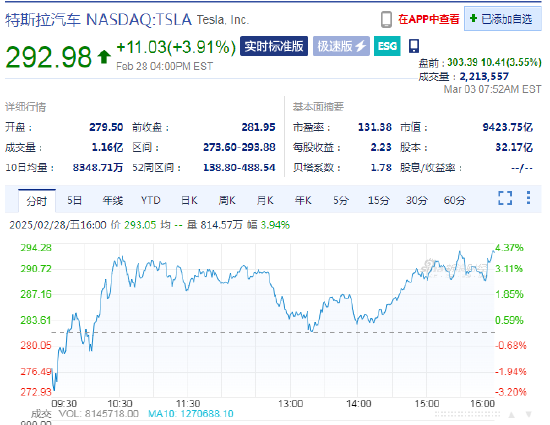Image resolution: width=550 pixels, height=425 pixels.
Task: Show the 年K candlestick chart
Action: (303, 201)
